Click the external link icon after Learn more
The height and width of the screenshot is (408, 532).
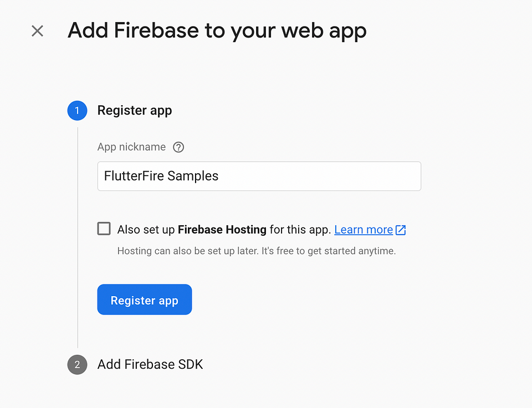coord(401,230)
